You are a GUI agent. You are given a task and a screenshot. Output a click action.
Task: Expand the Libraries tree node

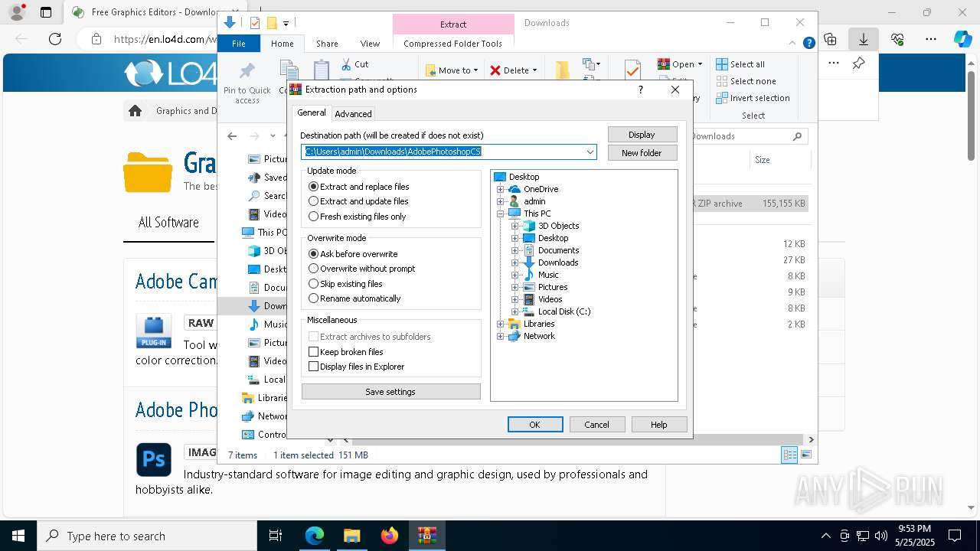[x=501, y=324]
